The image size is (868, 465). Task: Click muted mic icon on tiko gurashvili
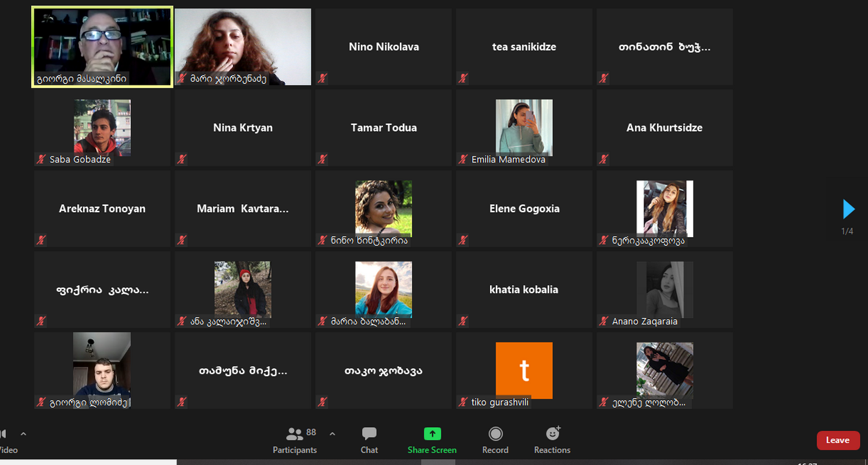[463, 402]
